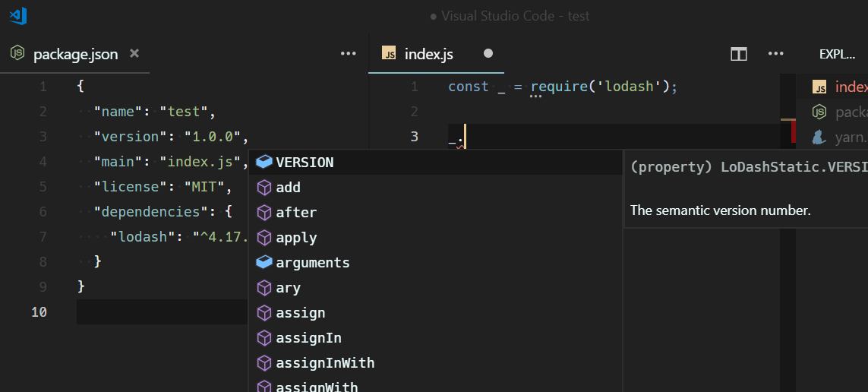Click the VS Code logo icon
The width and height of the screenshot is (868, 392).
coord(17,15)
